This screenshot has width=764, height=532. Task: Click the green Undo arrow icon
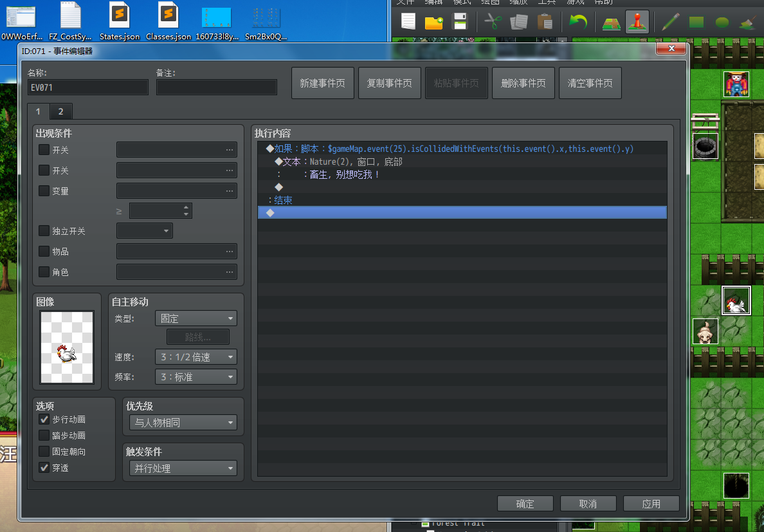(x=578, y=22)
